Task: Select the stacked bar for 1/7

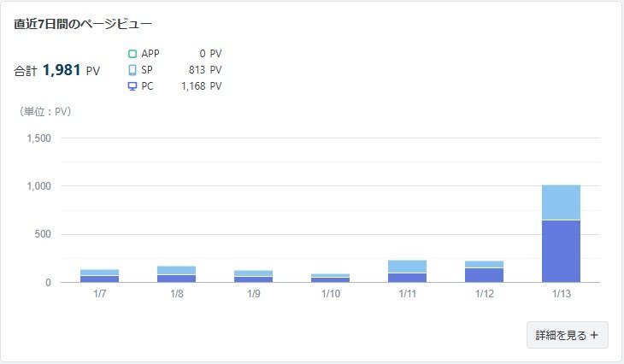Action: point(99,276)
